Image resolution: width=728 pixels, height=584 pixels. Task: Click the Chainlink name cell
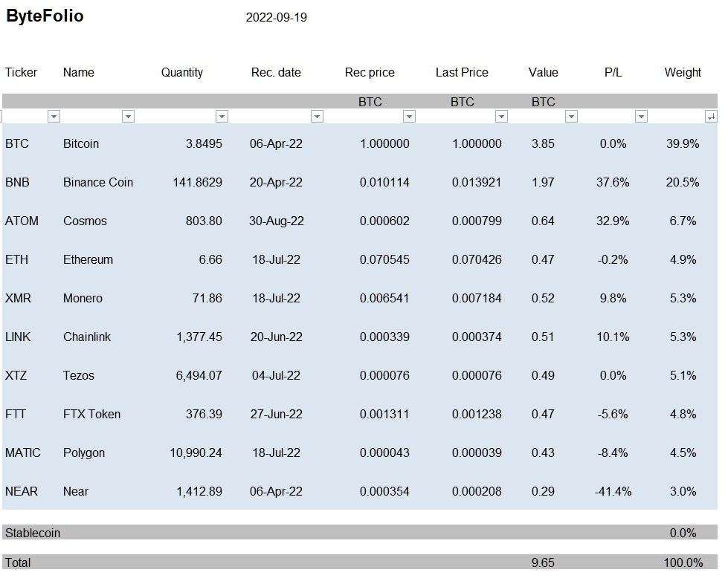click(x=87, y=337)
